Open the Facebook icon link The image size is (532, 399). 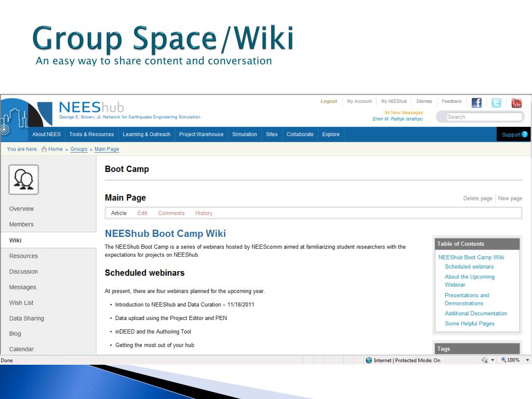click(476, 103)
